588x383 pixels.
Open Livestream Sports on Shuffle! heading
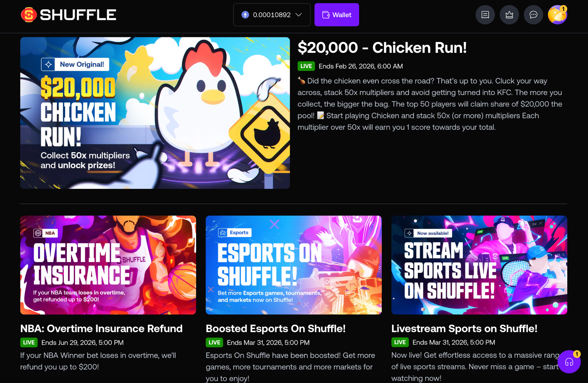[464, 328]
